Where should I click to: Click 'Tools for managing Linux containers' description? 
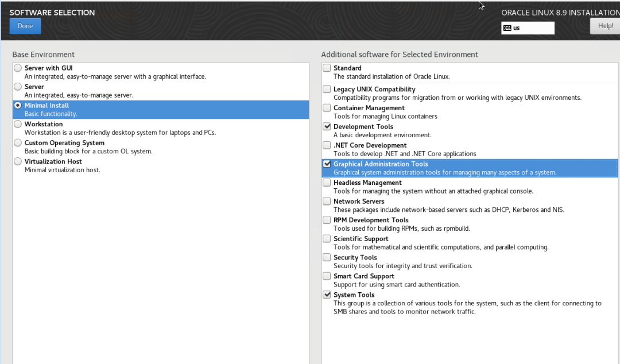tap(385, 117)
